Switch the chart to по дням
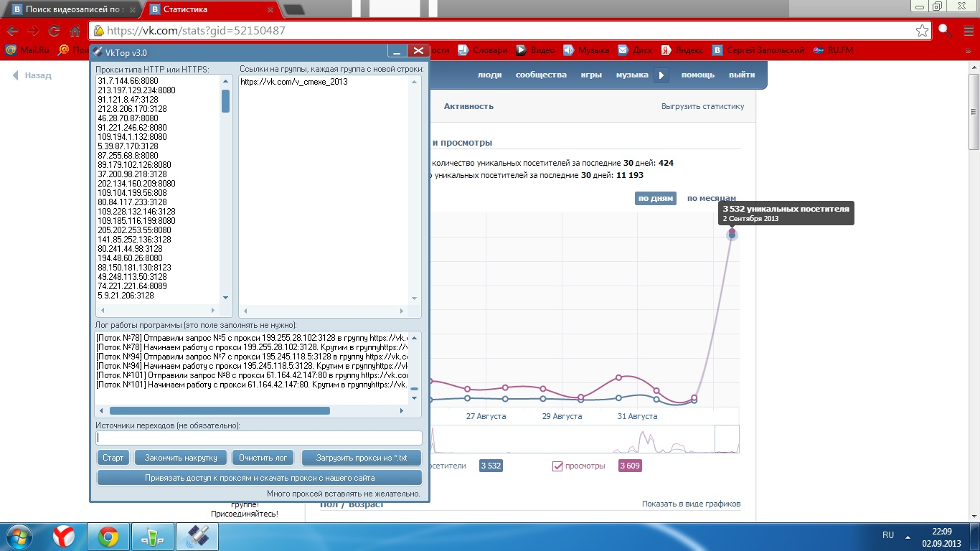 [655, 198]
